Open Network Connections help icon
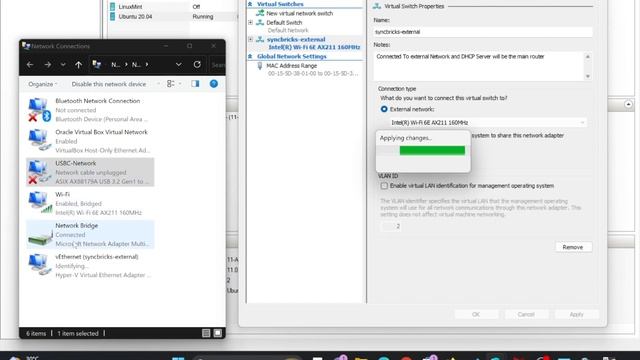Screen dimensions: 640x360 tap(213, 84)
